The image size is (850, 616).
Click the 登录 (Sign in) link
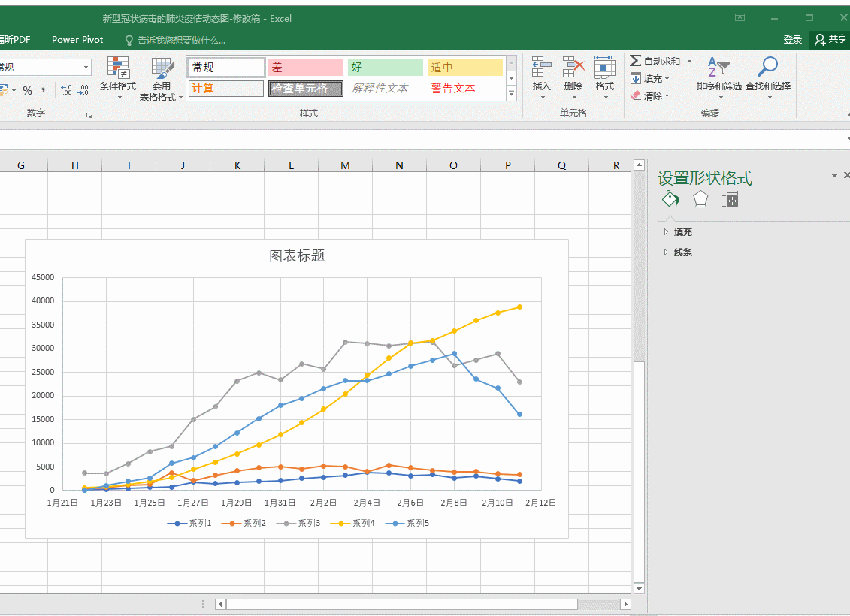click(x=792, y=40)
